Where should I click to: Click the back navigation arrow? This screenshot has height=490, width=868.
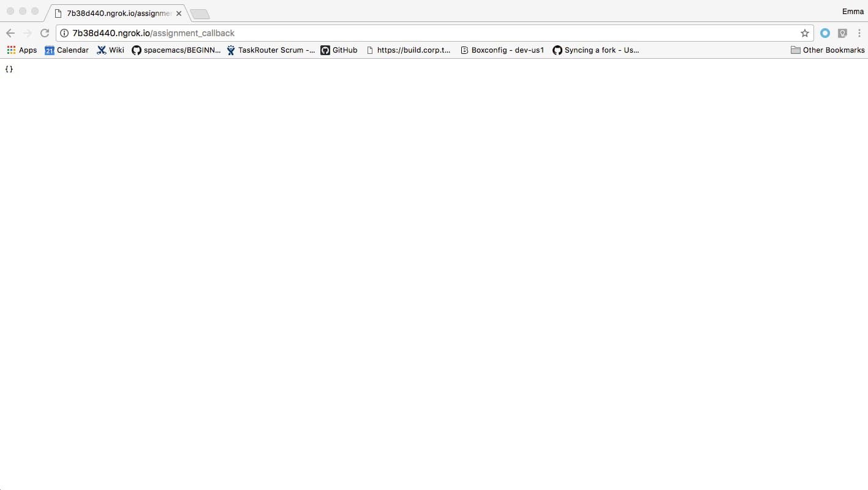coord(10,32)
